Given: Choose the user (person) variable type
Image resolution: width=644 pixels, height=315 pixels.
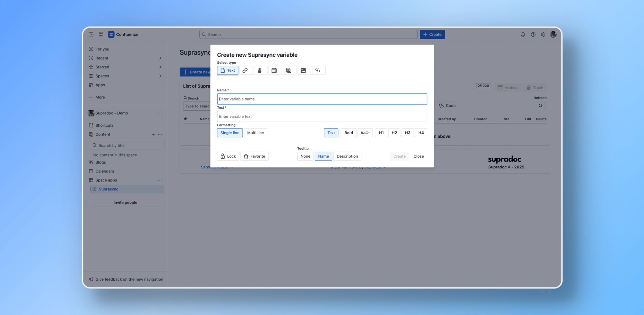Looking at the screenshot, I should coord(260,70).
